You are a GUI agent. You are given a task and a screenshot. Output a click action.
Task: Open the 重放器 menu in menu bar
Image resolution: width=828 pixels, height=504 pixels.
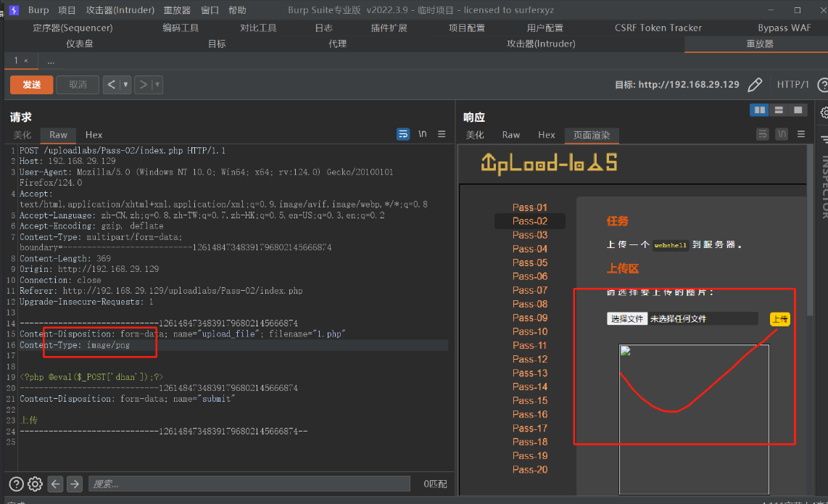point(177,10)
